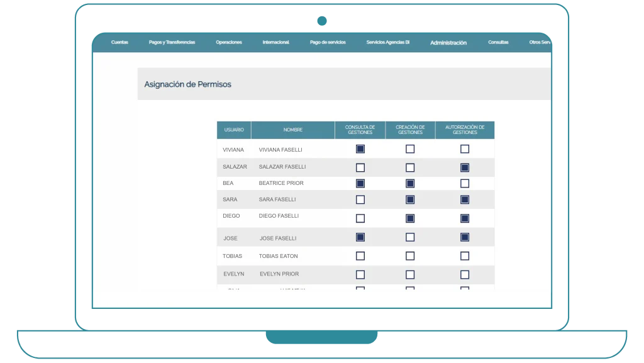Enable Creación de Gestiones for VIVIANA
The width and height of the screenshot is (644, 363).
click(410, 149)
